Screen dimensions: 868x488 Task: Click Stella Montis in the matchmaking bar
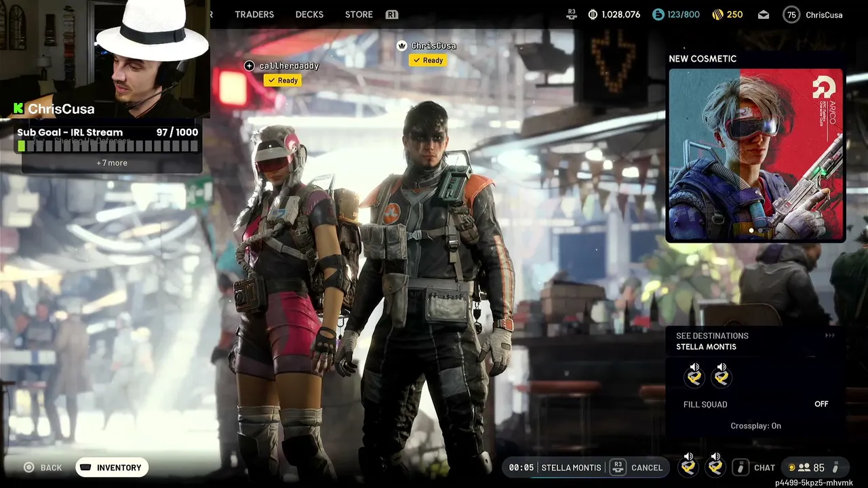[x=571, y=468]
